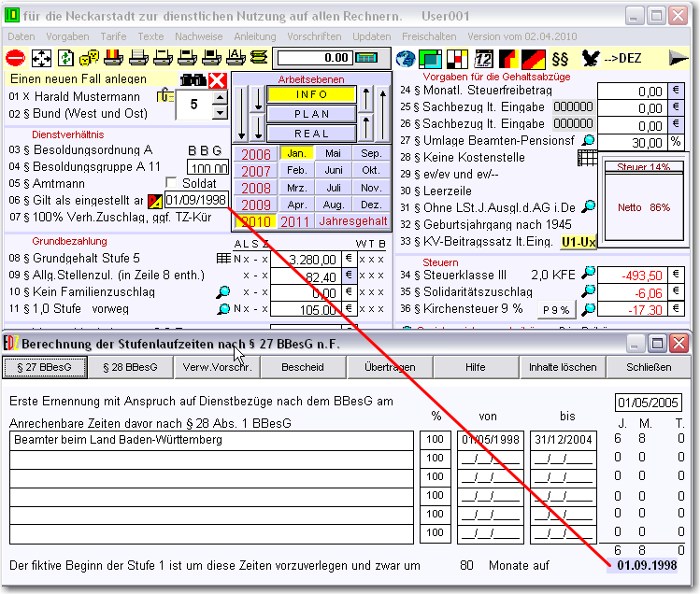
Task: Select the Okt. month button
Action: click(370, 170)
